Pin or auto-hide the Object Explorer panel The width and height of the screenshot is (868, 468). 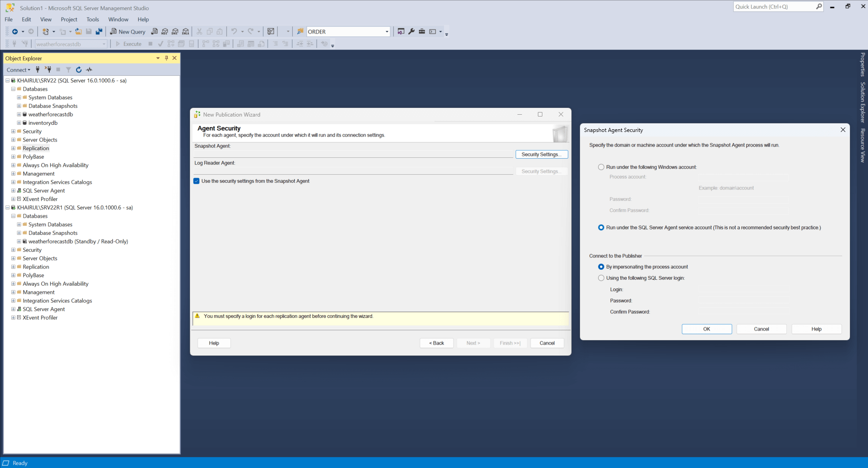[x=166, y=58]
